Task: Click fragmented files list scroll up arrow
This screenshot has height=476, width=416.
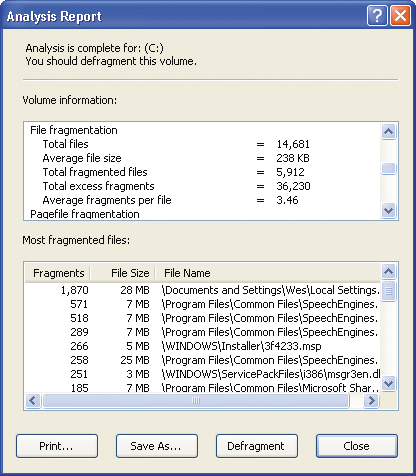Action: 389,271
